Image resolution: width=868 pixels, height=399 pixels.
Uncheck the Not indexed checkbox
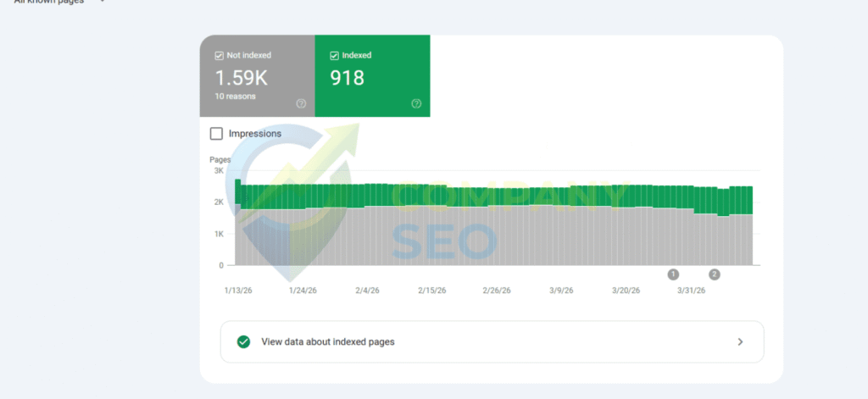[220, 56]
